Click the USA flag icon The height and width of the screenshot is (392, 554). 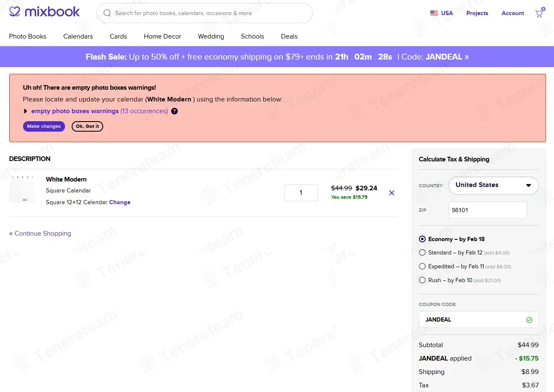point(434,13)
